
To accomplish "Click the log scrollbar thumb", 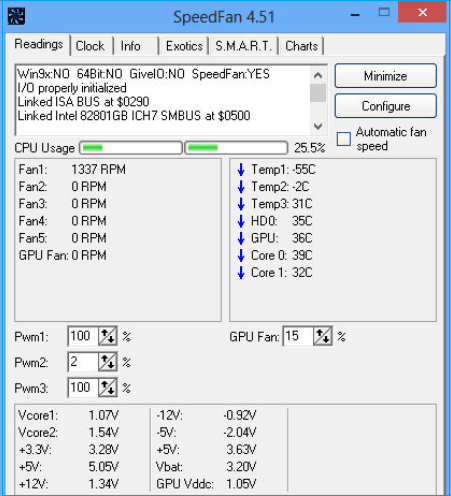I will [318, 93].
